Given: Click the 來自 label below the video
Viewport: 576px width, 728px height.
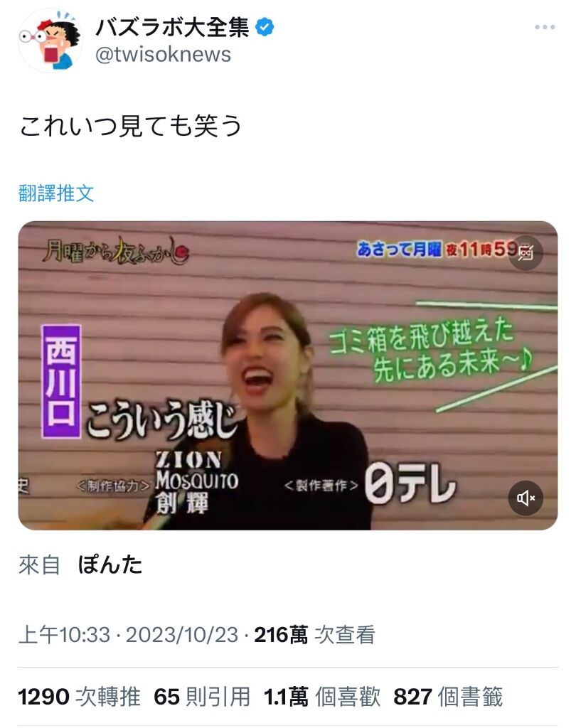Looking at the screenshot, I should click(x=39, y=565).
